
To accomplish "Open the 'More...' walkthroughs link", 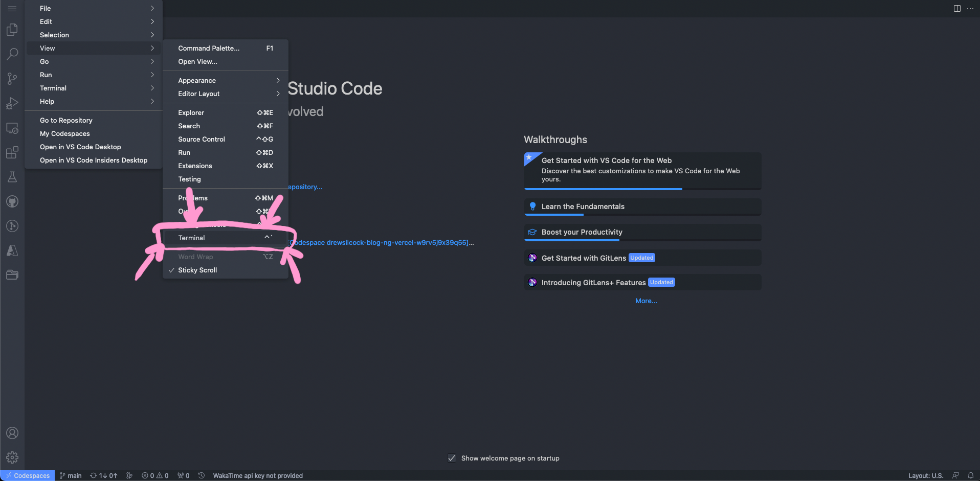I will click(645, 301).
